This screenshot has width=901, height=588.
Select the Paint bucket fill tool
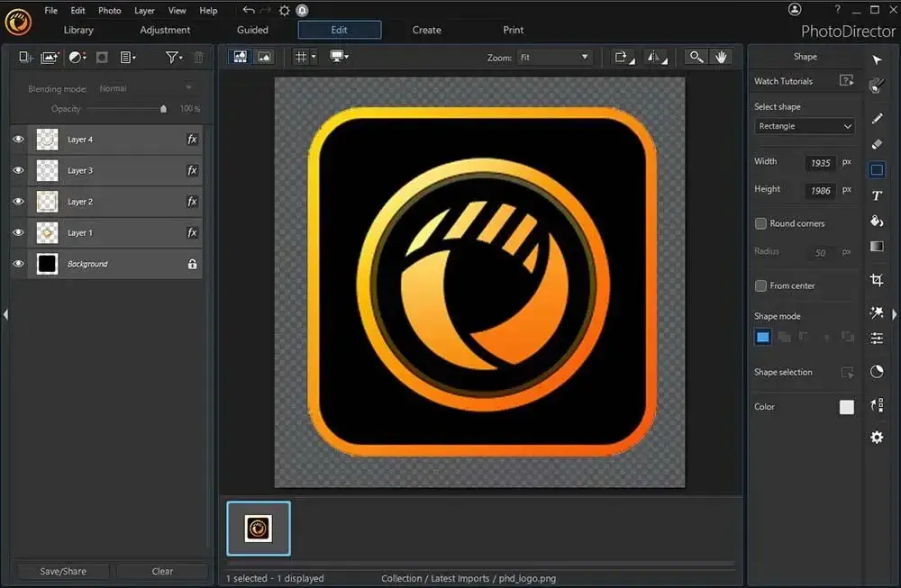pyautogui.click(x=877, y=222)
